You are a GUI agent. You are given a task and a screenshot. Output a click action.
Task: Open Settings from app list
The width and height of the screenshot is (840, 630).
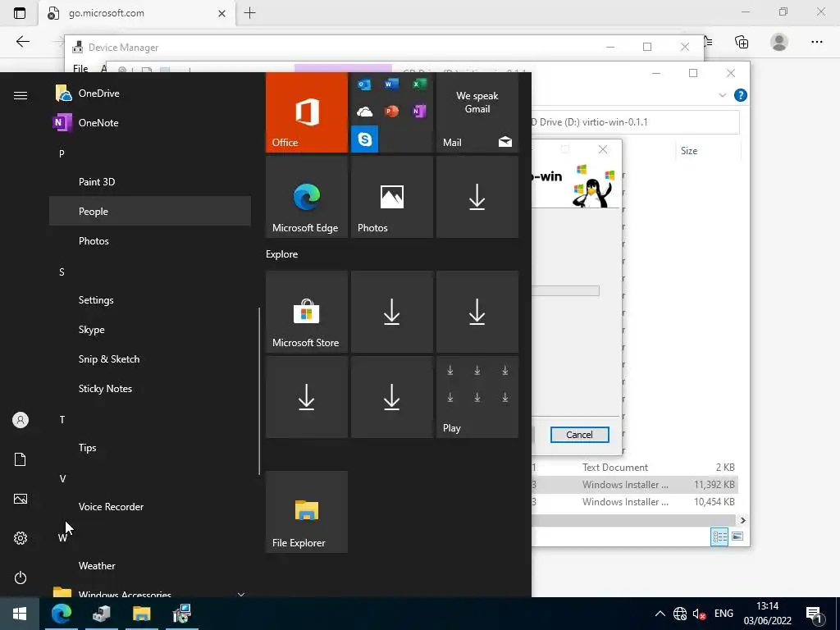(x=150, y=300)
